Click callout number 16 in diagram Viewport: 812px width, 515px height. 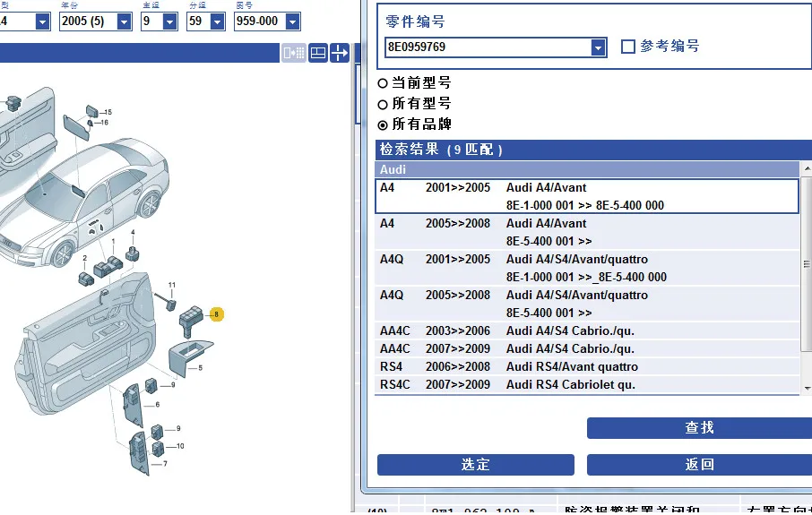(104, 123)
